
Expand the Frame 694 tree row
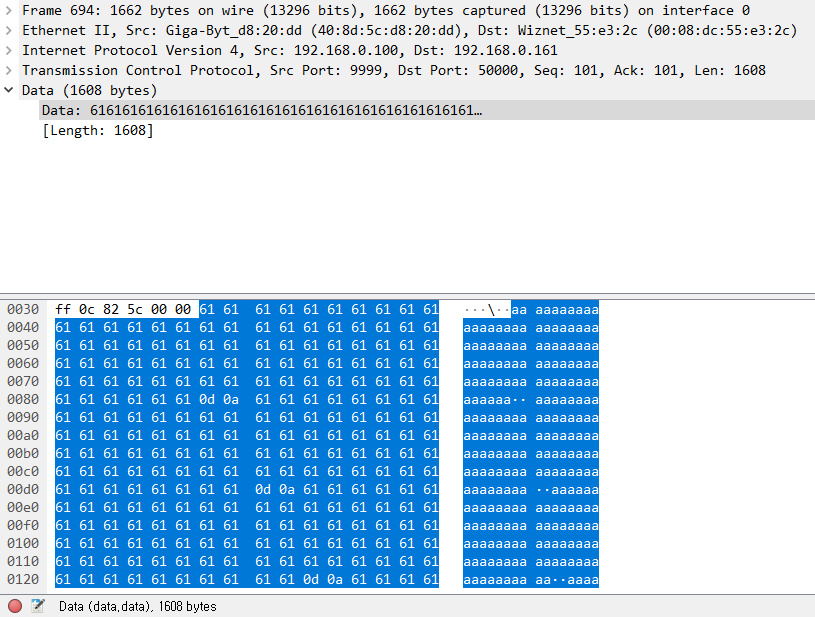pos(8,10)
